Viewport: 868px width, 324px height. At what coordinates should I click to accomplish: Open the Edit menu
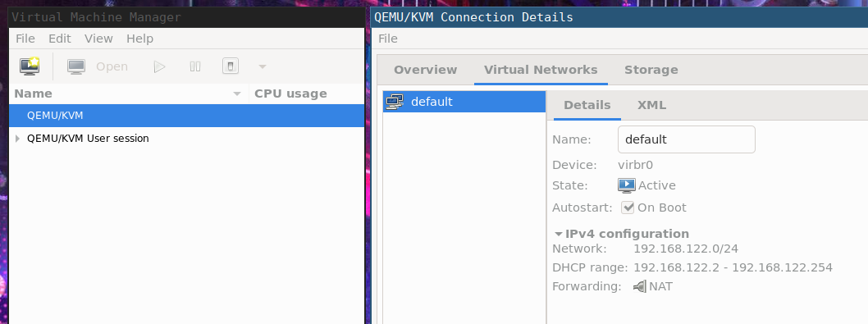60,39
